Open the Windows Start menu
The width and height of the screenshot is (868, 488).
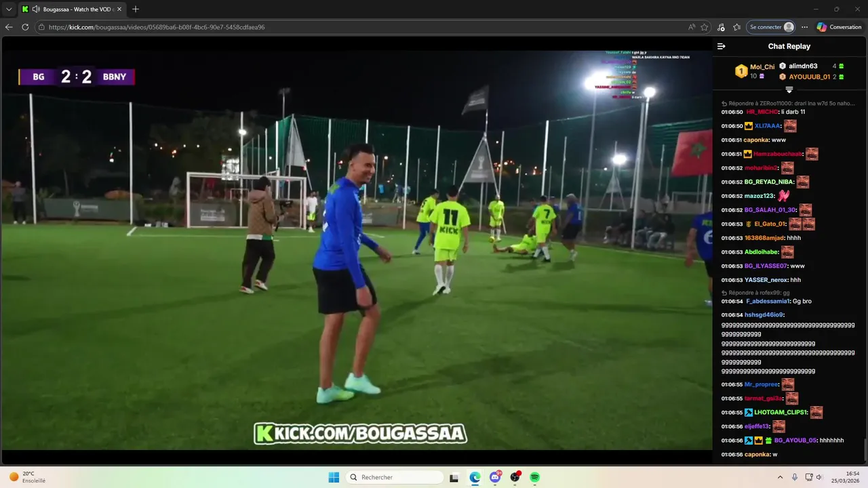pos(334,477)
